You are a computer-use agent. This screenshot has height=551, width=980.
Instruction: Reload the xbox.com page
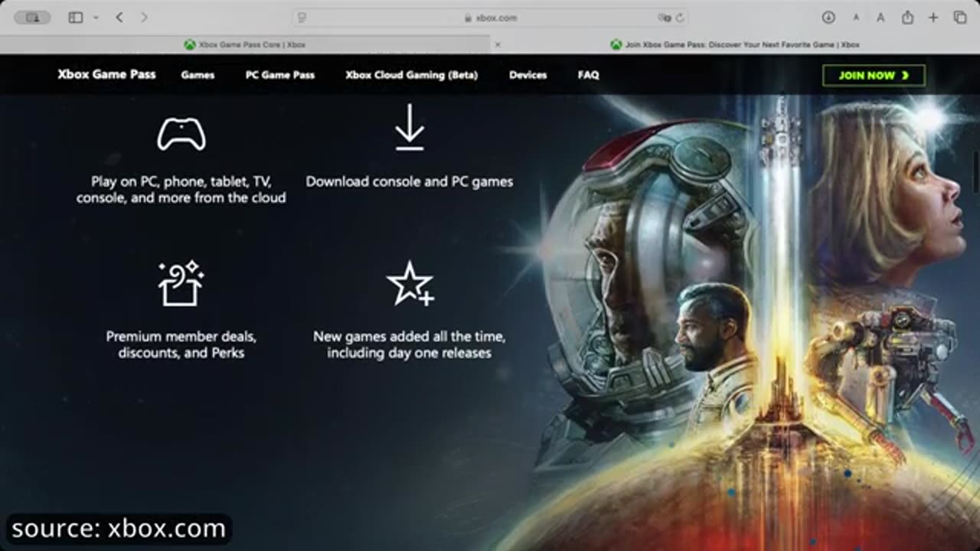(679, 18)
